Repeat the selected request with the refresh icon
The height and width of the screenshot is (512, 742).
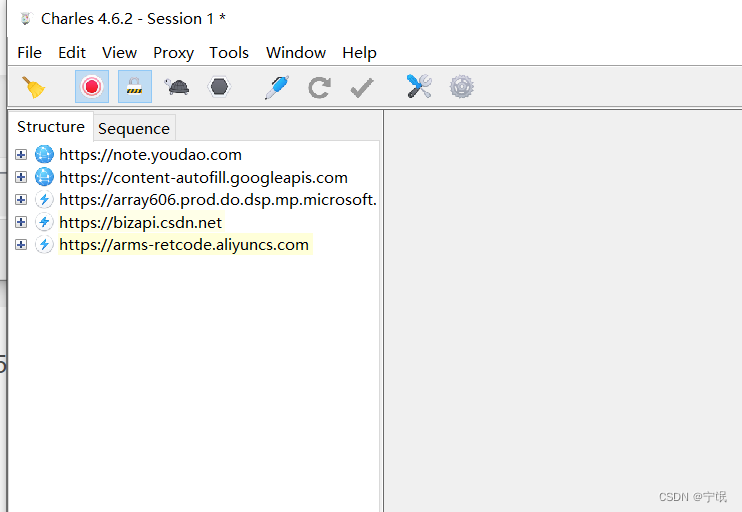point(319,88)
